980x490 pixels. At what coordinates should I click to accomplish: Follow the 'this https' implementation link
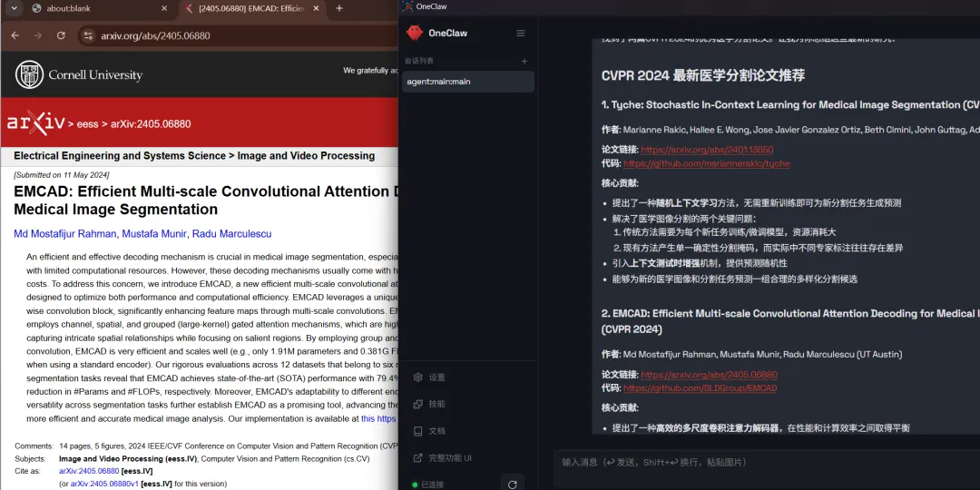tap(378, 418)
